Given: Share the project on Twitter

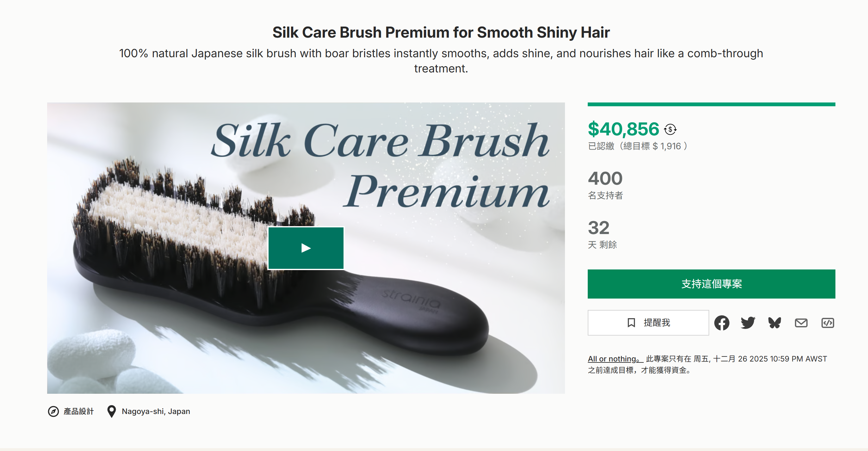Looking at the screenshot, I should (x=748, y=323).
